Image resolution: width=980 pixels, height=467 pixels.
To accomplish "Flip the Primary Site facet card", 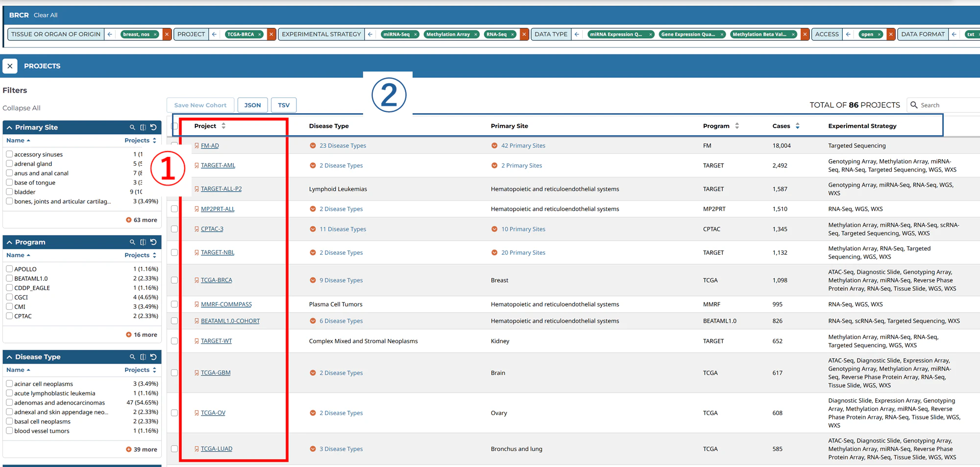I will coord(143,127).
